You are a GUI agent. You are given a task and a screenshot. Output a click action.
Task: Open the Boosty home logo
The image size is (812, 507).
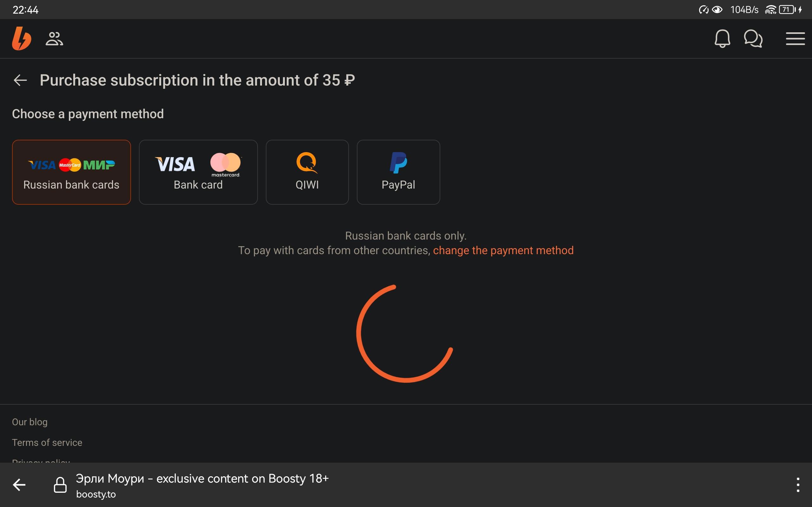pyautogui.click(x=22, y=39)
